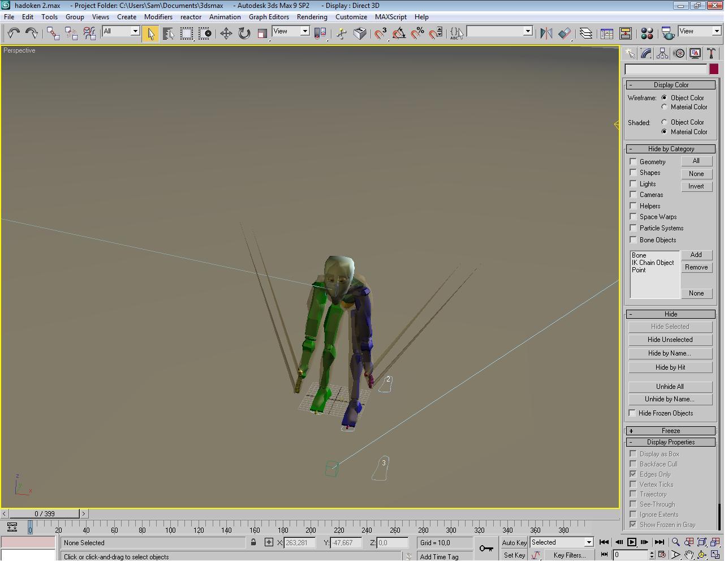Open the Rendering menu

pyautogui.click(x=312, y=17)
